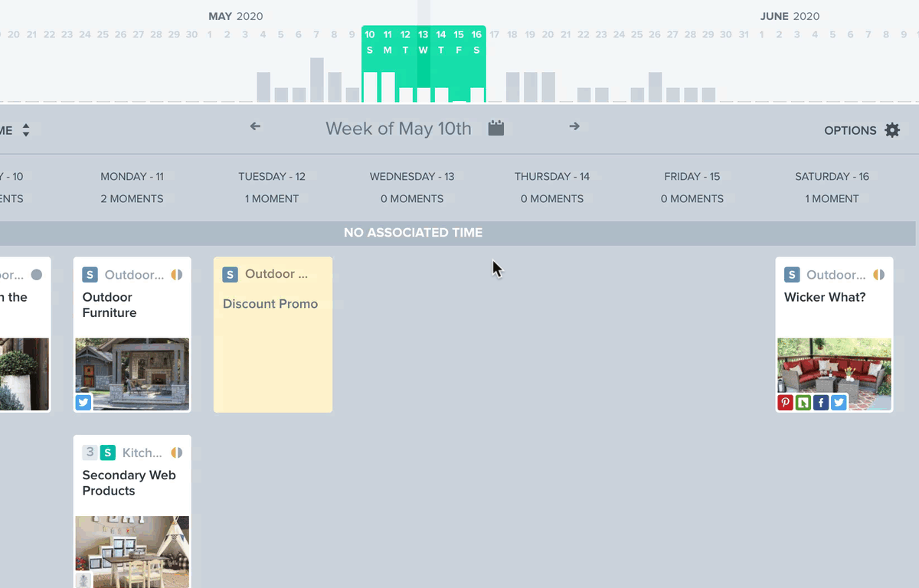Click 0 MOMENTS under Wednesday
This screenshot has width=919, height=588.
[412, 199]
